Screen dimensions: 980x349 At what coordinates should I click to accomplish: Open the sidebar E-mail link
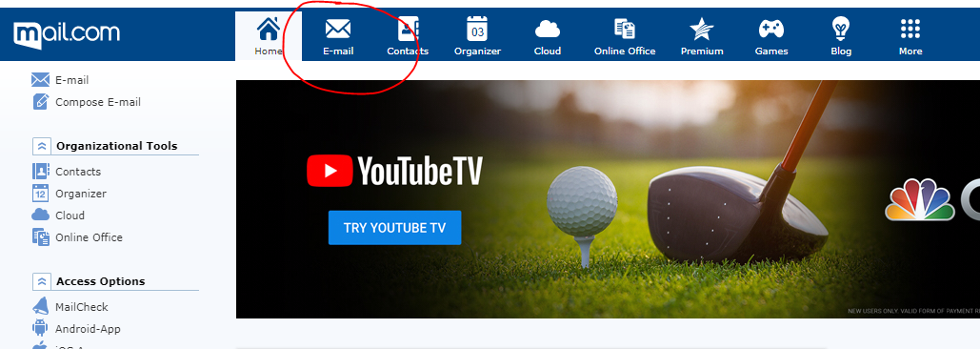71,80
